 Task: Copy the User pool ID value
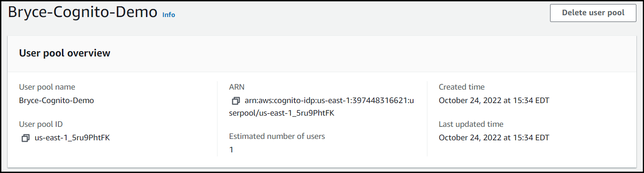pos(25,138)
